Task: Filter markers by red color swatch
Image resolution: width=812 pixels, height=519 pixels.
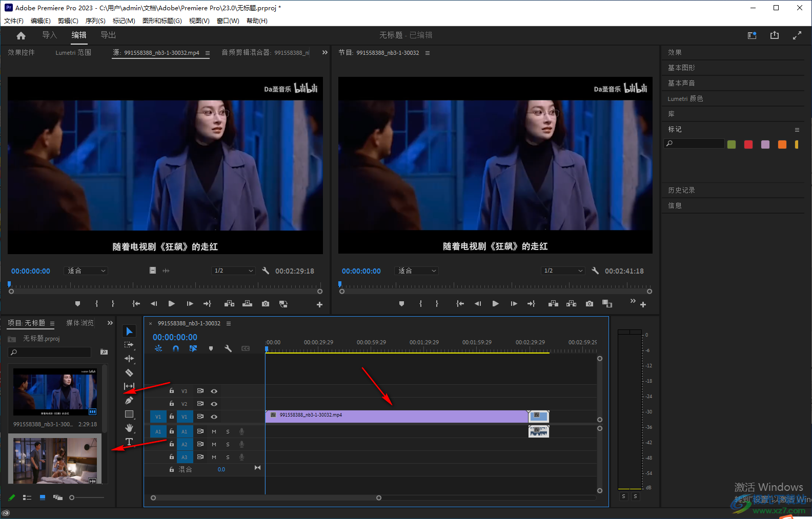Action: (x=748, y=144)
